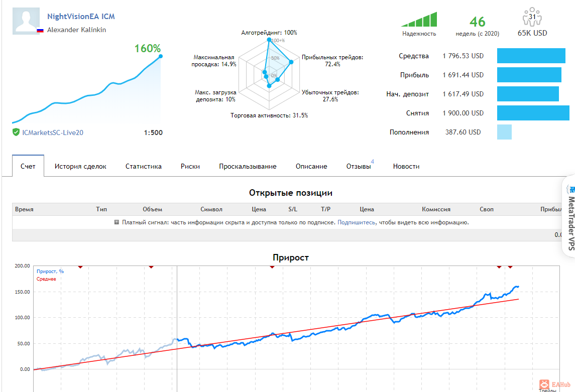Open the NightVisionEA ICM signal link
575x392 pixels.
(x=81, y=17)
